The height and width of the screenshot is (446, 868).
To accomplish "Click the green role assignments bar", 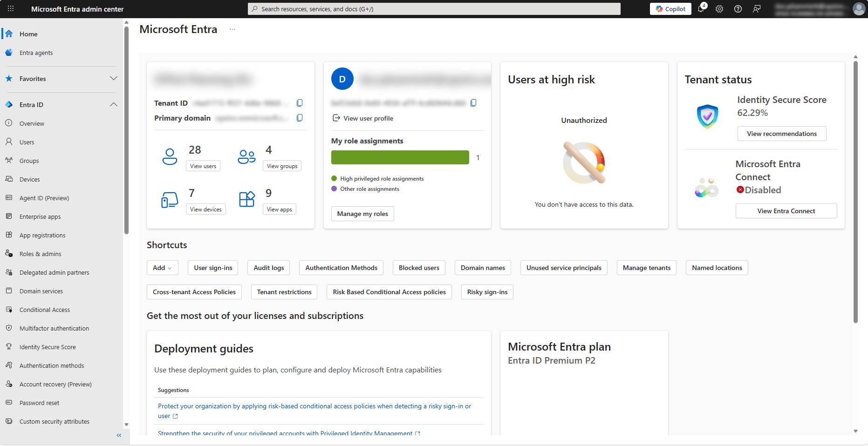I will click(400, 157).
